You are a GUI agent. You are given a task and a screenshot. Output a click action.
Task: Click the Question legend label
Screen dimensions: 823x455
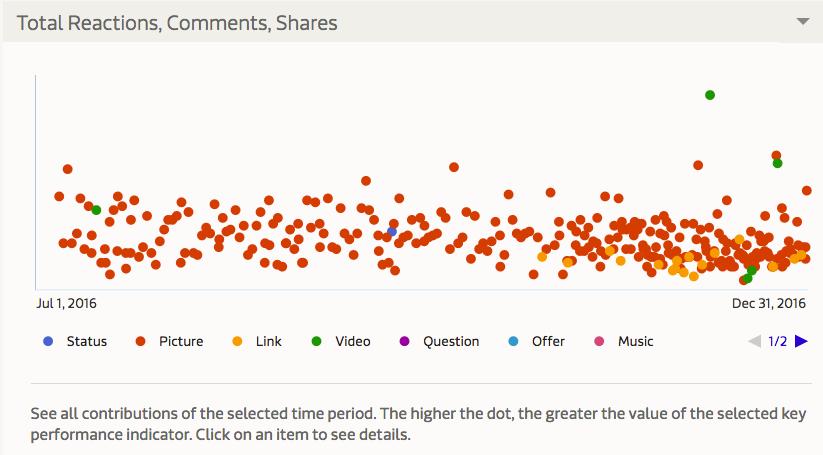point(451,341)
